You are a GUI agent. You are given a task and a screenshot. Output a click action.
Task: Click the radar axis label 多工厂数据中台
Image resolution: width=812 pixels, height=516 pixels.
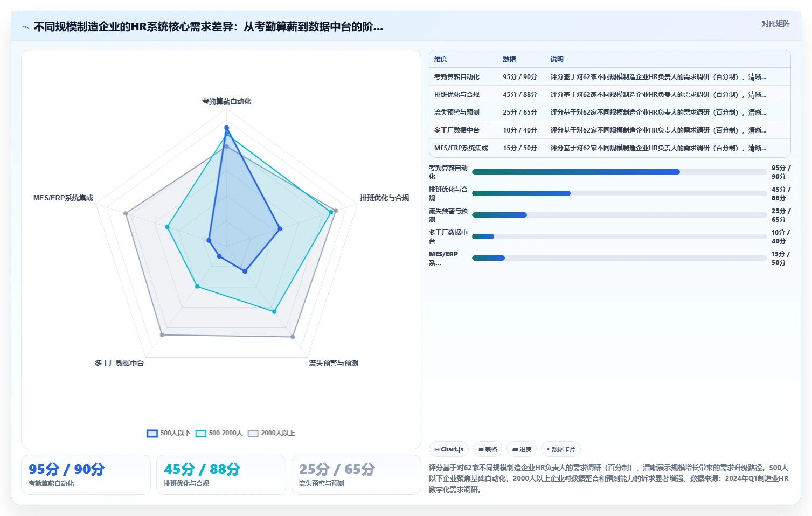120,363
